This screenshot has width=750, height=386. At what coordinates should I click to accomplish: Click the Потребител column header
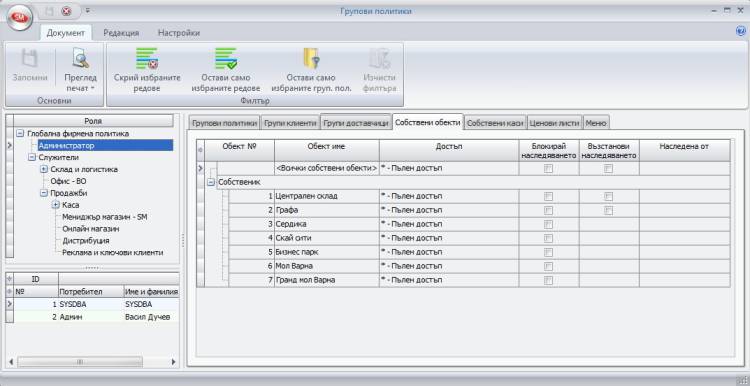(90, 291)
